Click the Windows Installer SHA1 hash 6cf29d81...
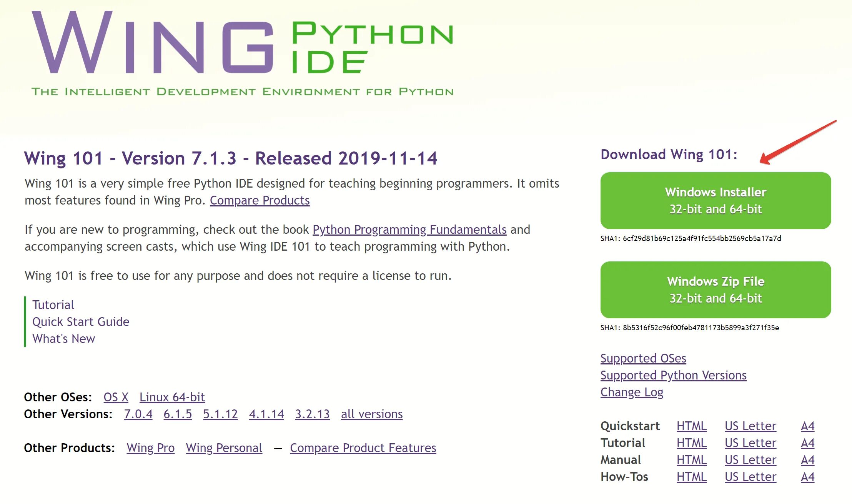 point(691,238)
